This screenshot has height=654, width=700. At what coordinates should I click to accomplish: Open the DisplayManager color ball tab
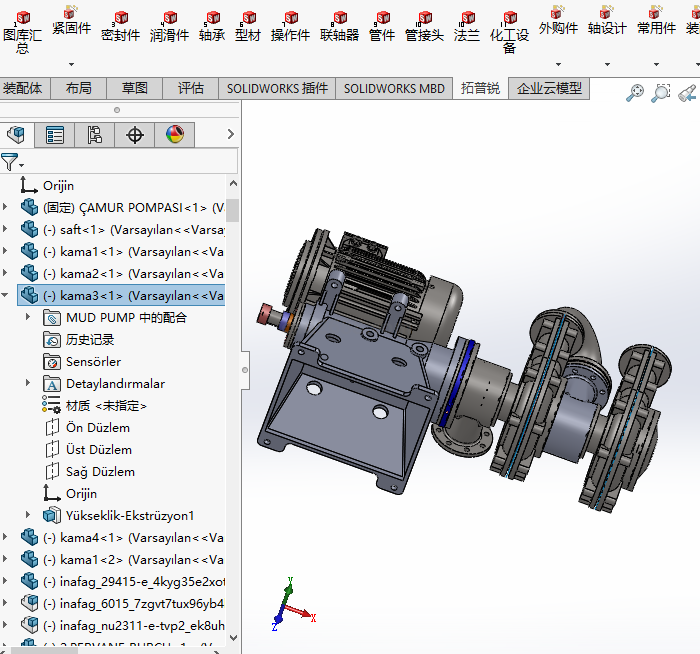click(175, 134)
